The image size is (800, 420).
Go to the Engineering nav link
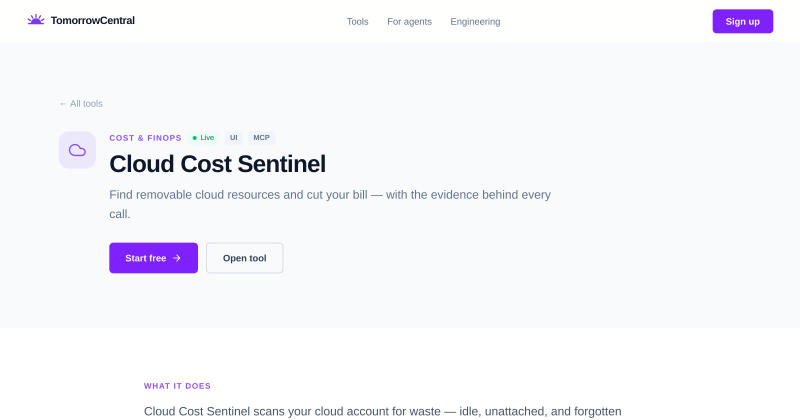pyautogui.click(x=475, y=21)
